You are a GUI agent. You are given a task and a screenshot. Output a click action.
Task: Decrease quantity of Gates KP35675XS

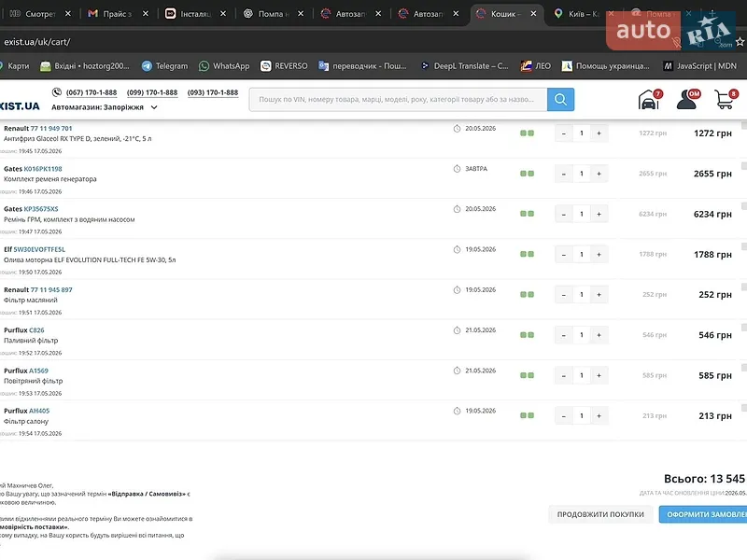(564, 215)
